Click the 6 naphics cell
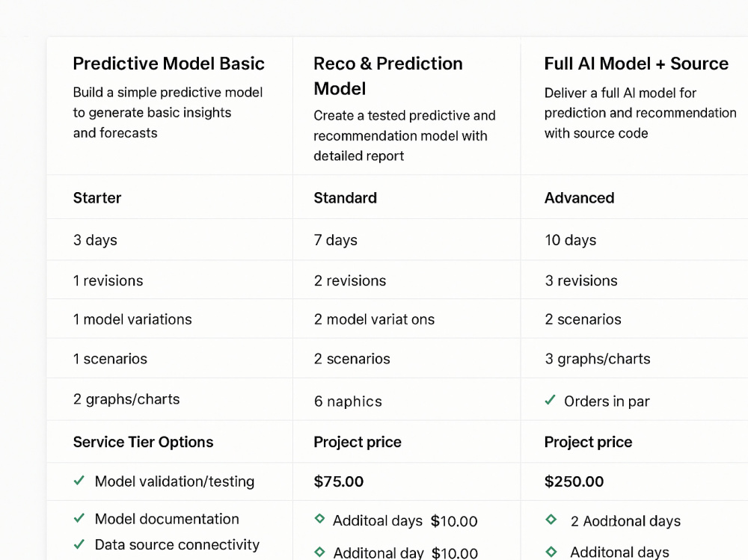The width and height of the screenshot is (748, 560). click(407, 401)
